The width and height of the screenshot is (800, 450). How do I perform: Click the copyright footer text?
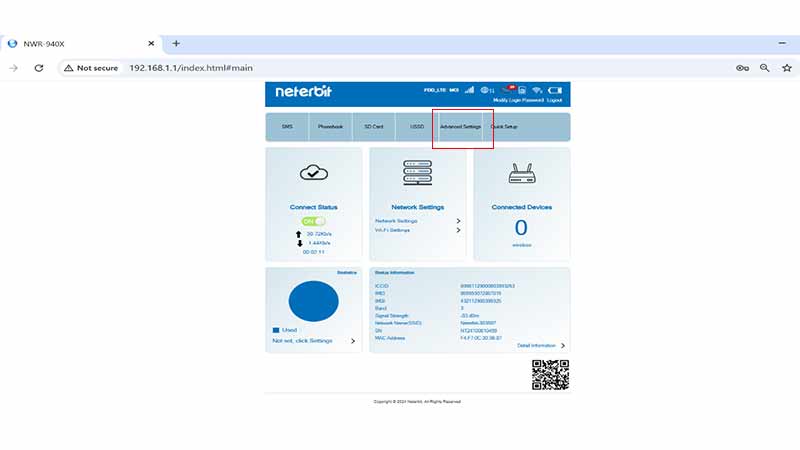[417, 402]
